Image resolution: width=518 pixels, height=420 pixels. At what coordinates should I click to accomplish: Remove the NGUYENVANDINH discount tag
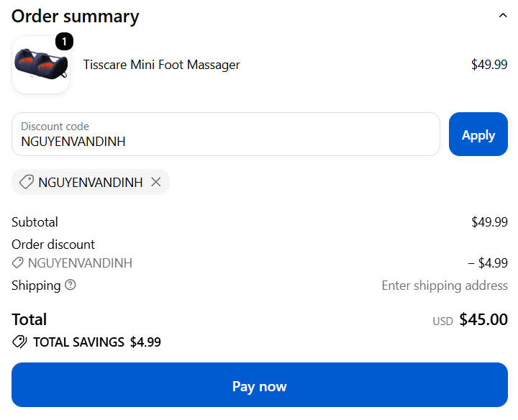click(156, 182)
